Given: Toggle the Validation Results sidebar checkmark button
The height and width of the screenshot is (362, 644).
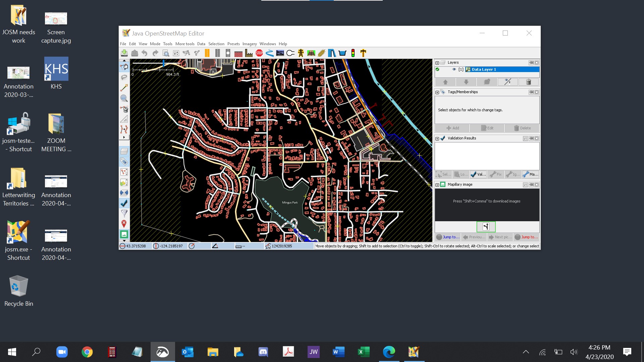Looking at the screenshot, I should tap(124, 203).
